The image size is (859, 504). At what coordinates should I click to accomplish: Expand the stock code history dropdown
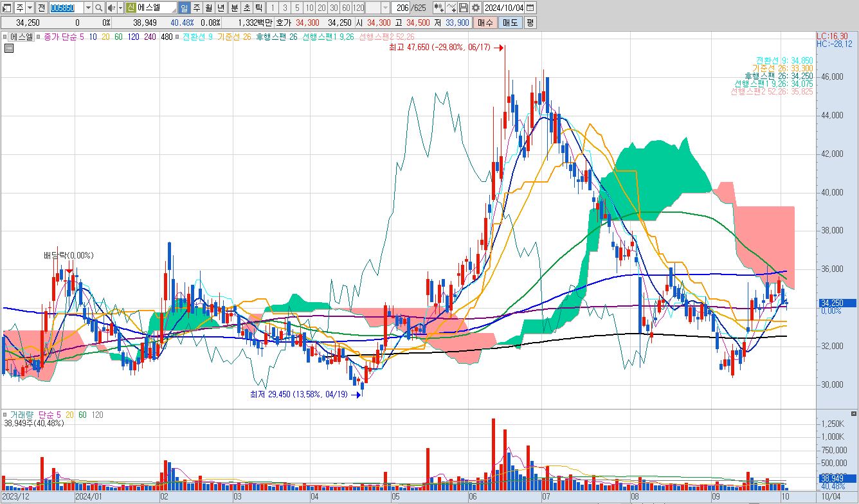87,8
